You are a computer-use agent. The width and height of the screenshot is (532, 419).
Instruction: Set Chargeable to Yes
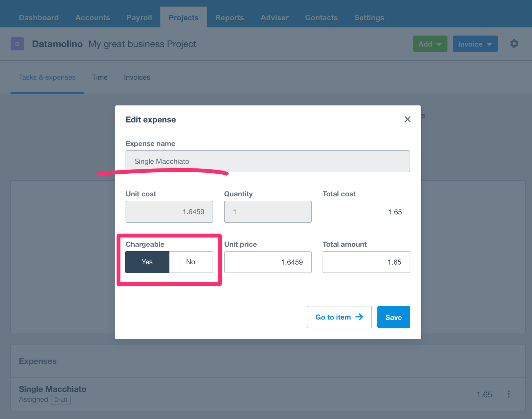coord(147,262)
